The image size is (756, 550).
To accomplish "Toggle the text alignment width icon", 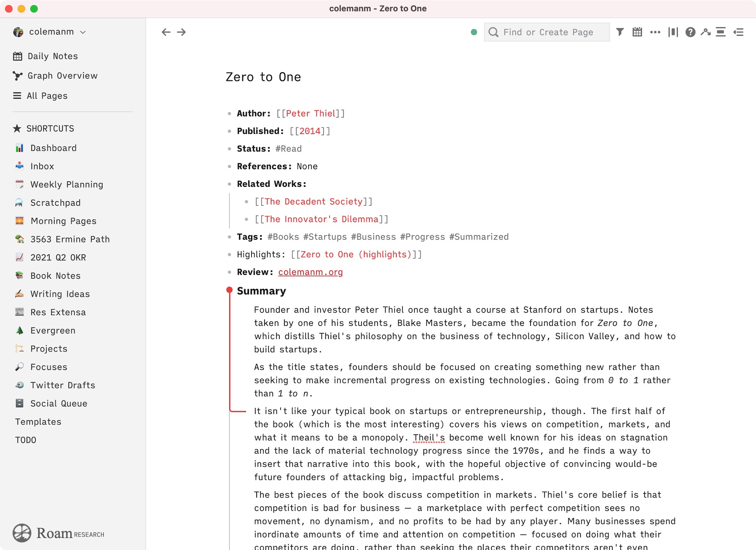I will click(x=721, y=32).
